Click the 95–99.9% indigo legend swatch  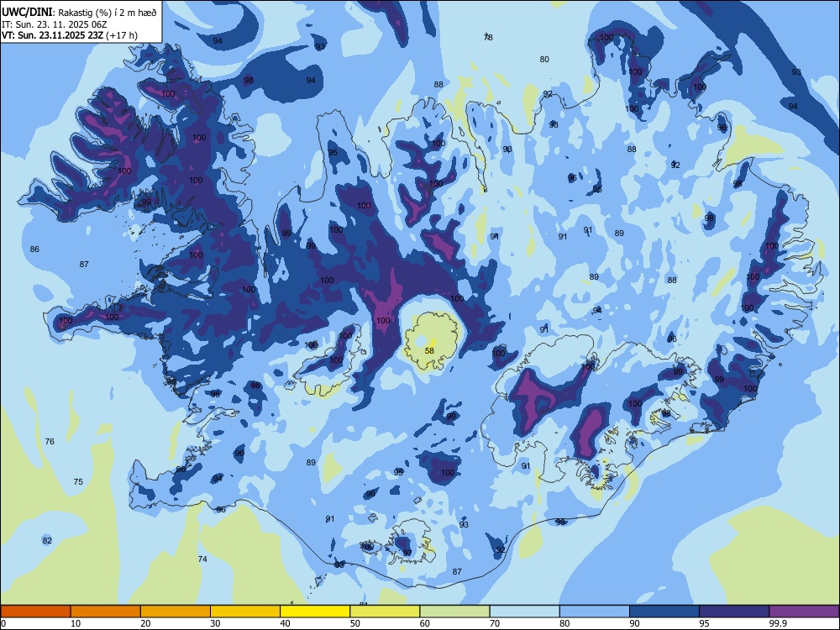(734, 612)
